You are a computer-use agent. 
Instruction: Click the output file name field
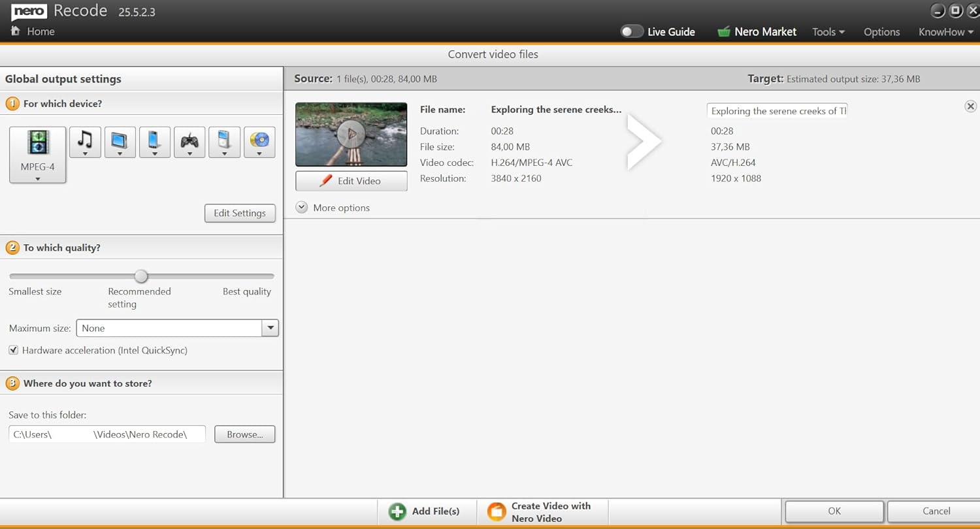point(777,110)
